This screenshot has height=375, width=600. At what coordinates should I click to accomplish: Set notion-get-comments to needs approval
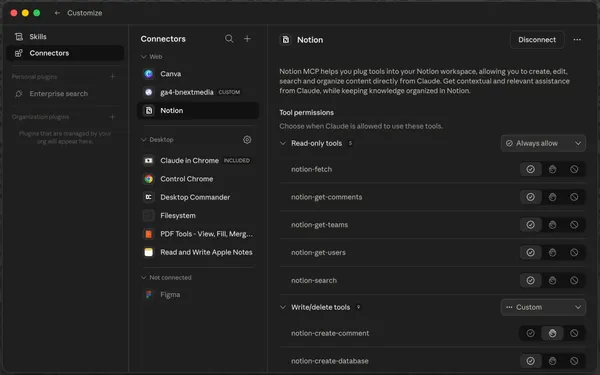coord(552,197)
